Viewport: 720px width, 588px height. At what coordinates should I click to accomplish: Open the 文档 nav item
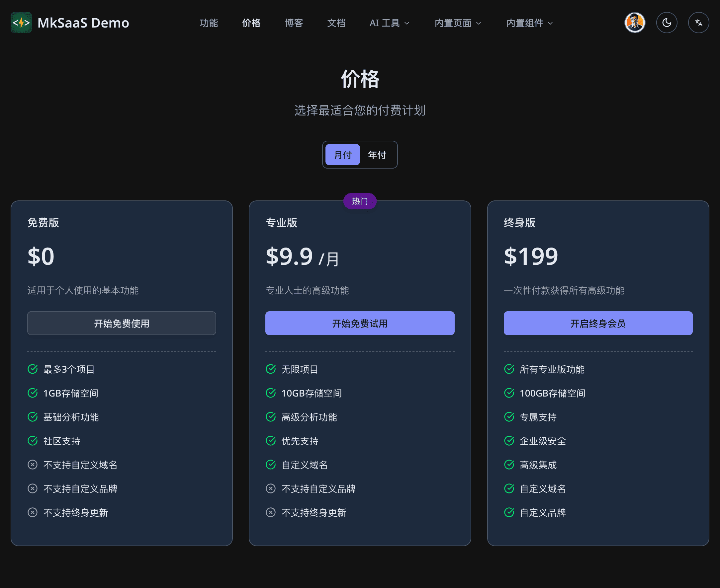coord(336,23)
